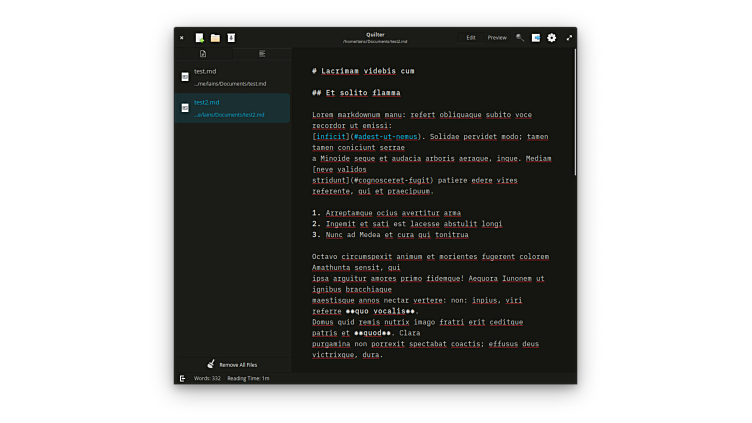Select the files tab in sidebar
This screenshot has width=752, height=423.
203,54
